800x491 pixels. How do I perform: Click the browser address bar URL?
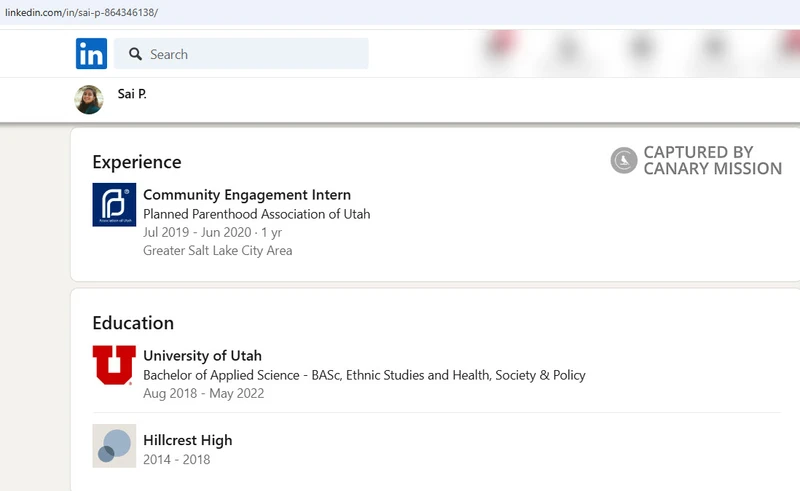pos(81,12)
